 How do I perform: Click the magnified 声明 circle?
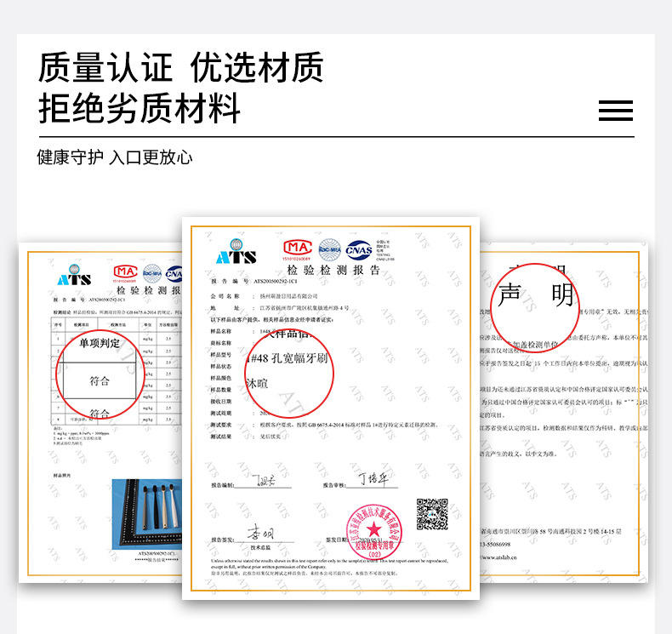click(534, 308)
